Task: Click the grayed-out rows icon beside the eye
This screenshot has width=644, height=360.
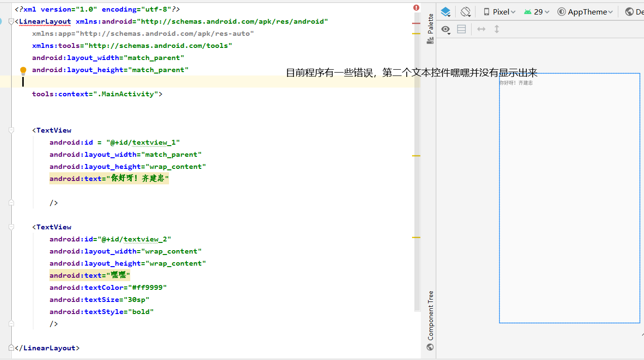Action: click(461, 30)
